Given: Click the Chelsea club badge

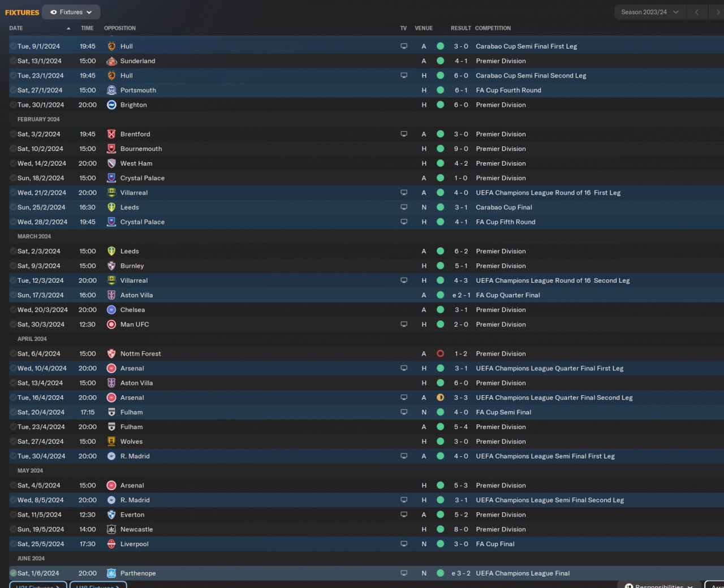Looking at the screenshot, I should click(111, 310).
